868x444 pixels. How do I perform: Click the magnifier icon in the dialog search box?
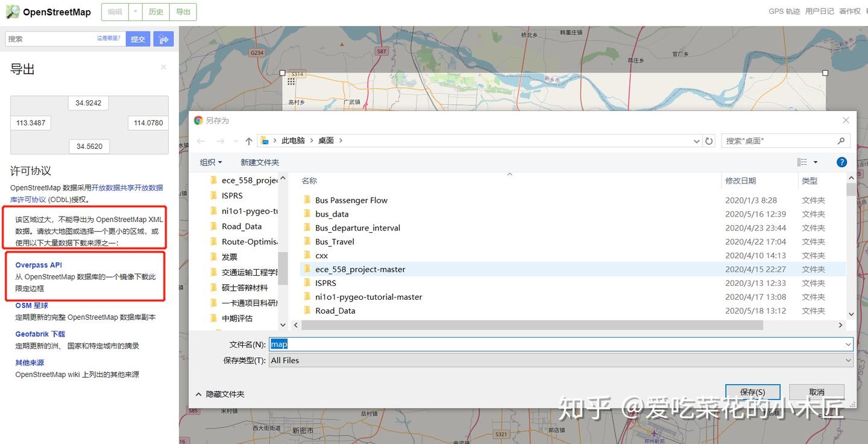pos(842,141)
